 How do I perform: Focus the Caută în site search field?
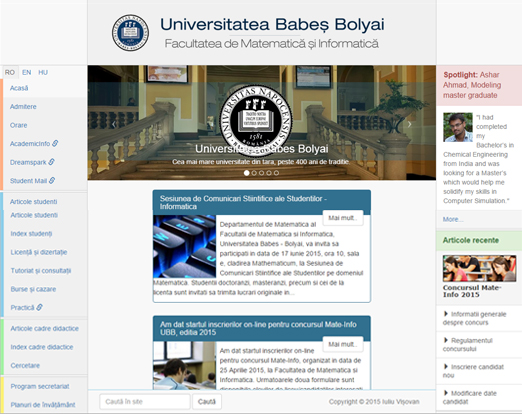(x=145, y=402)
